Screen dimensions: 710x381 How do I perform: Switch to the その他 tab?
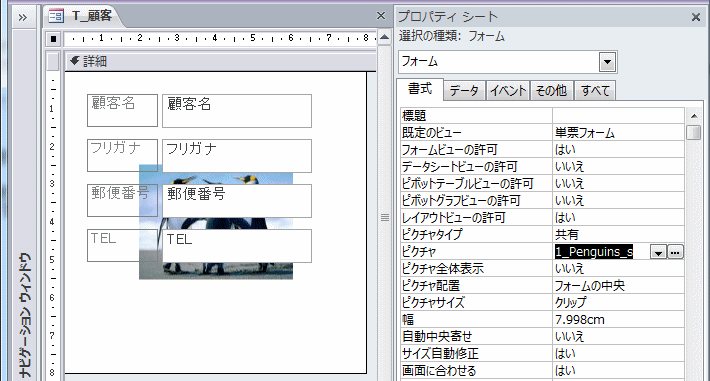[552, 91]
